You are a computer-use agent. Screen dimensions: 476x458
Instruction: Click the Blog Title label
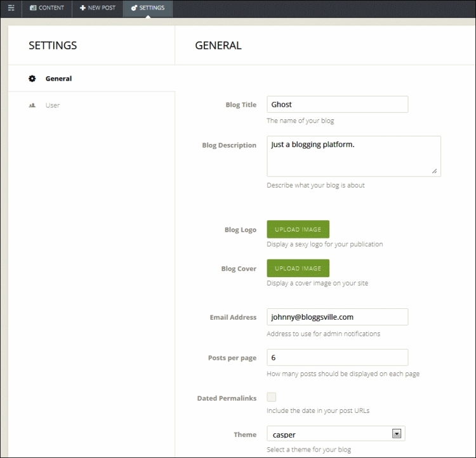coord(241,105)
